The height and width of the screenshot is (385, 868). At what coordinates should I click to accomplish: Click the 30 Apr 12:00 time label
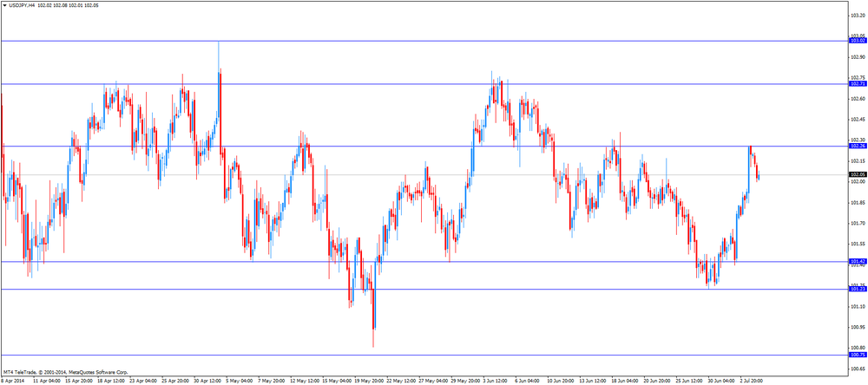click(x=207, y=382)
